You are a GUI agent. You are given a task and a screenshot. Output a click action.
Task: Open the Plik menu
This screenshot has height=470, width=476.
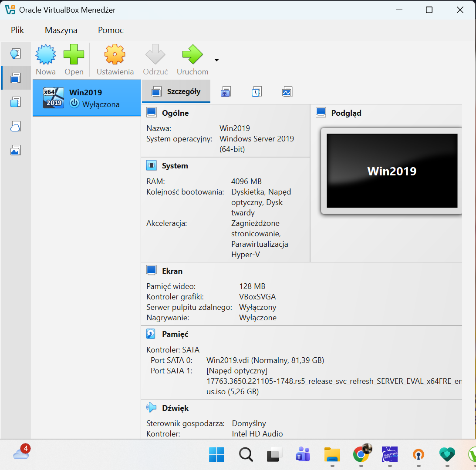[x=17, y=30]
